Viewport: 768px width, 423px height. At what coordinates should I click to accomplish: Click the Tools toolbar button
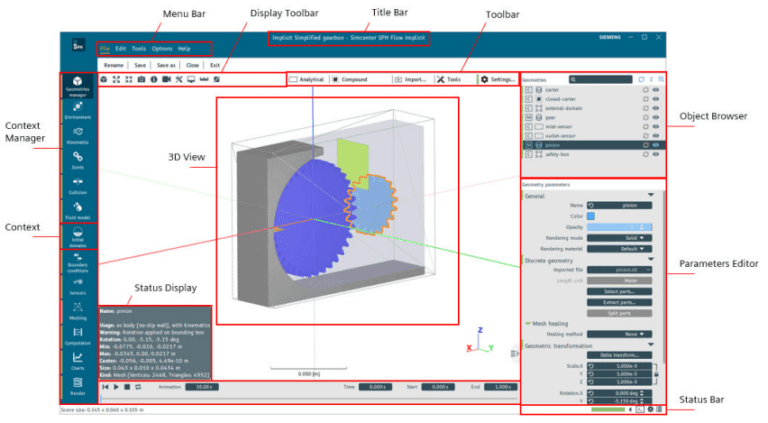pyautogui.click(x=449, y=79)
